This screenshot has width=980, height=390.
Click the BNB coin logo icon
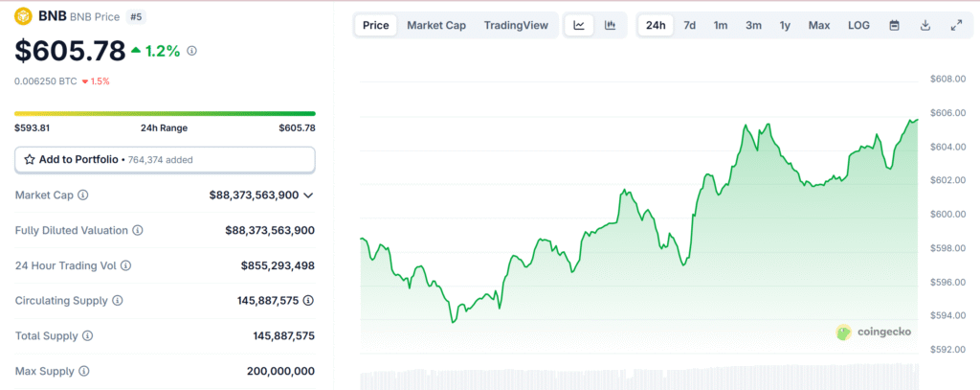[x=24, y=15]
